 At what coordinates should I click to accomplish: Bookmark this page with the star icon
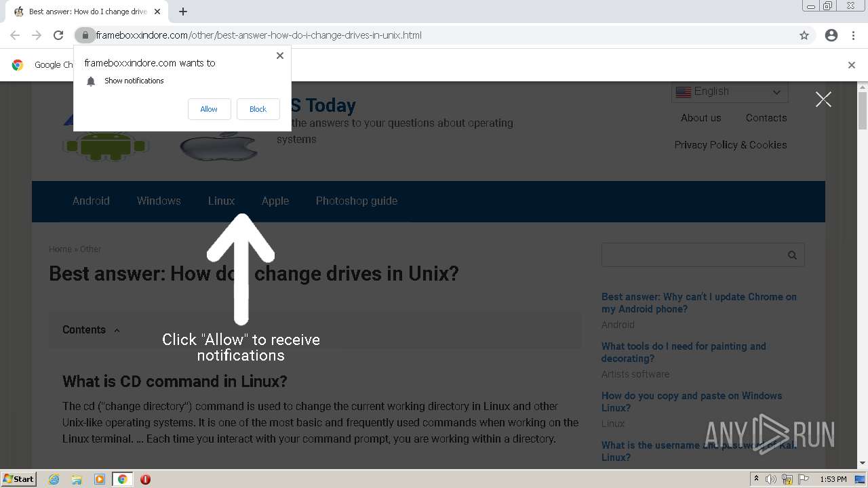click(804, 35)
